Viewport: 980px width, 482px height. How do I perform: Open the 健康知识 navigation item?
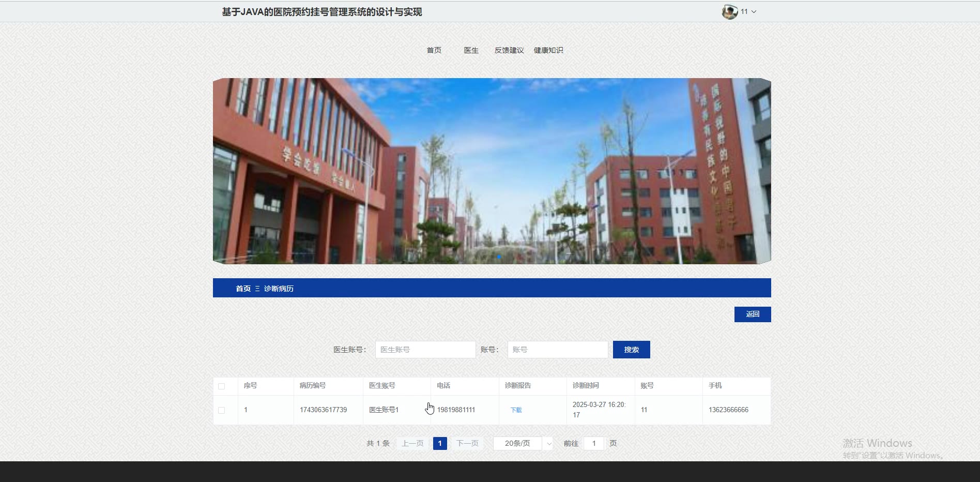click(x=548, y=50)
